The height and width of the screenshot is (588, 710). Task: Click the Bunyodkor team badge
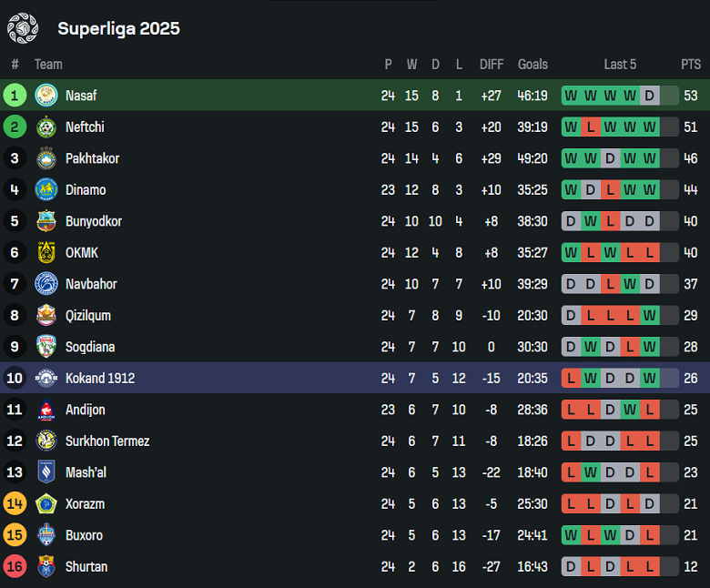pyautogui.click(x=46, y=221)
